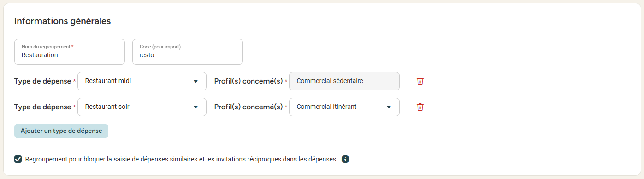The height and width of the screenshot is (179, 644).
Task: Toggle via the Regroupement pour bloquer label text
Action: [181, 159]
